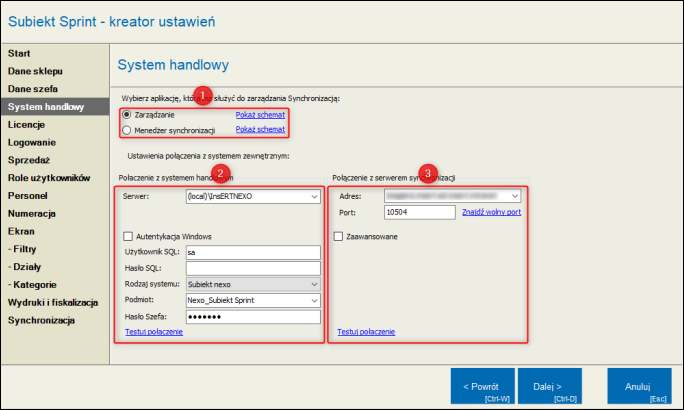This screenshot has height=410, width=684.
Task: Click Pokaż schemat link next to Zarządzanie
Action: (x=260, y=115)
